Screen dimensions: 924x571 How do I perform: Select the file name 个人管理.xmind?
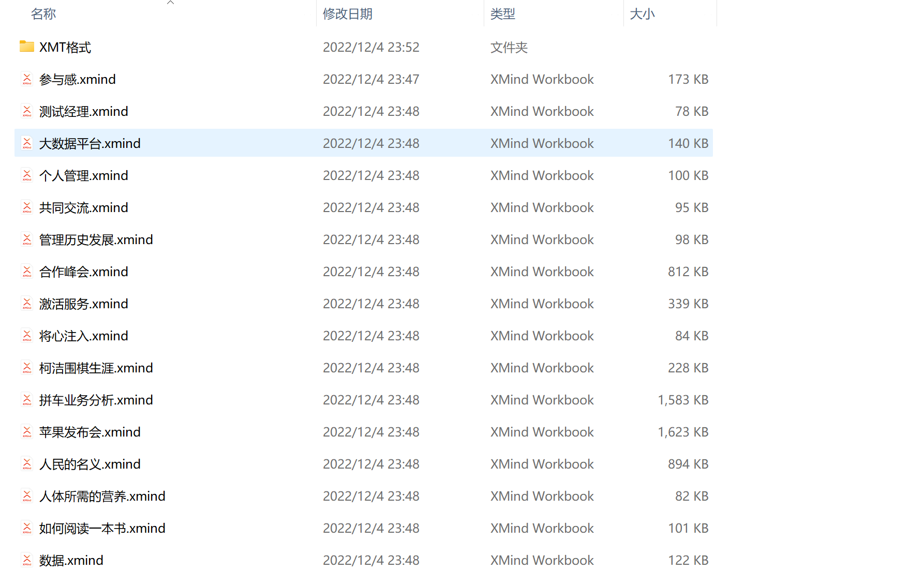pyautogui.click(x=84, y=175)
